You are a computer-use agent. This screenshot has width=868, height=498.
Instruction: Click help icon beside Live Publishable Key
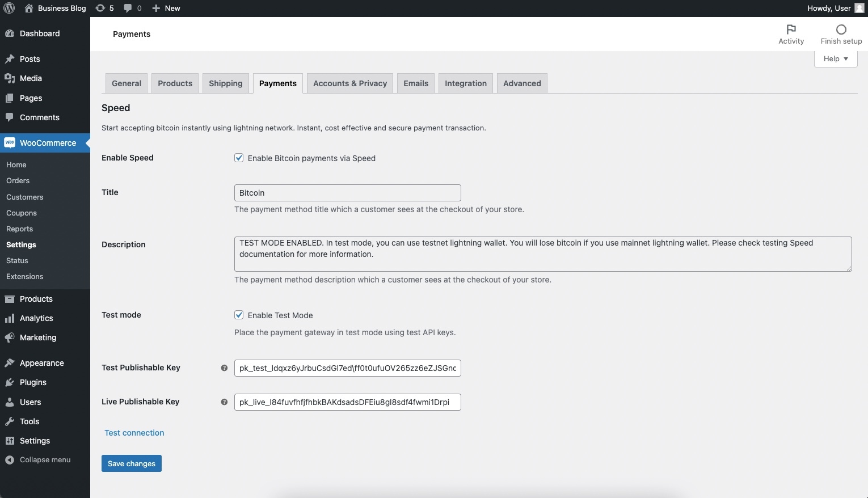(224, 402)
